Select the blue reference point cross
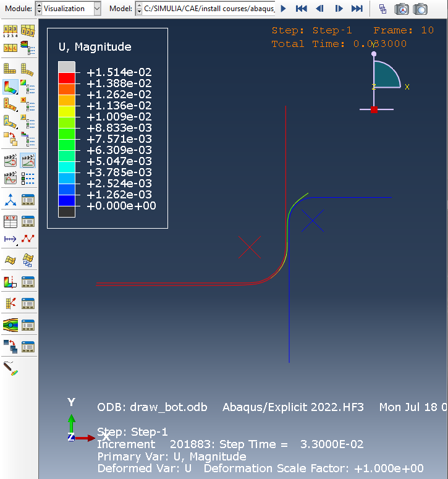 click(x=313, y=221)
